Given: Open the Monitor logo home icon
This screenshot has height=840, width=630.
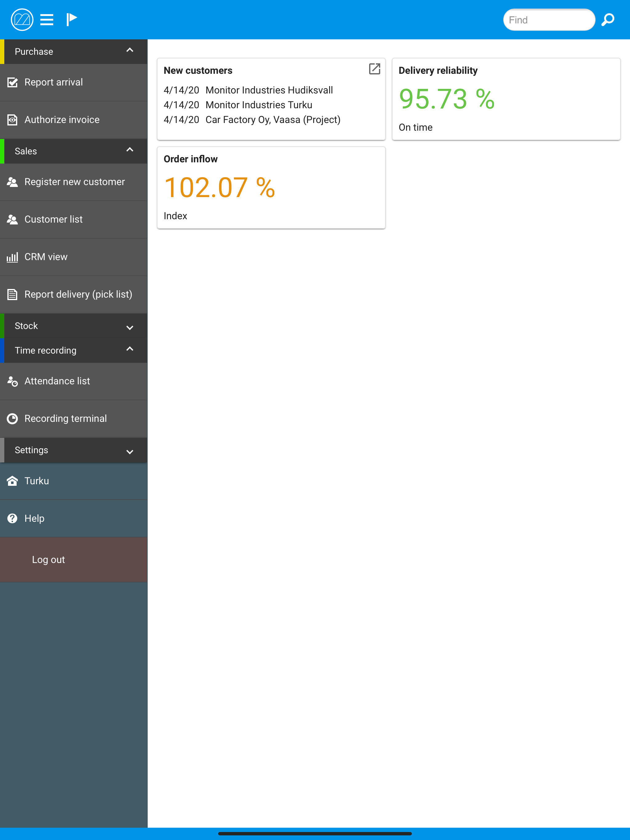Looking at the screenshot, I should click(22, 19).
